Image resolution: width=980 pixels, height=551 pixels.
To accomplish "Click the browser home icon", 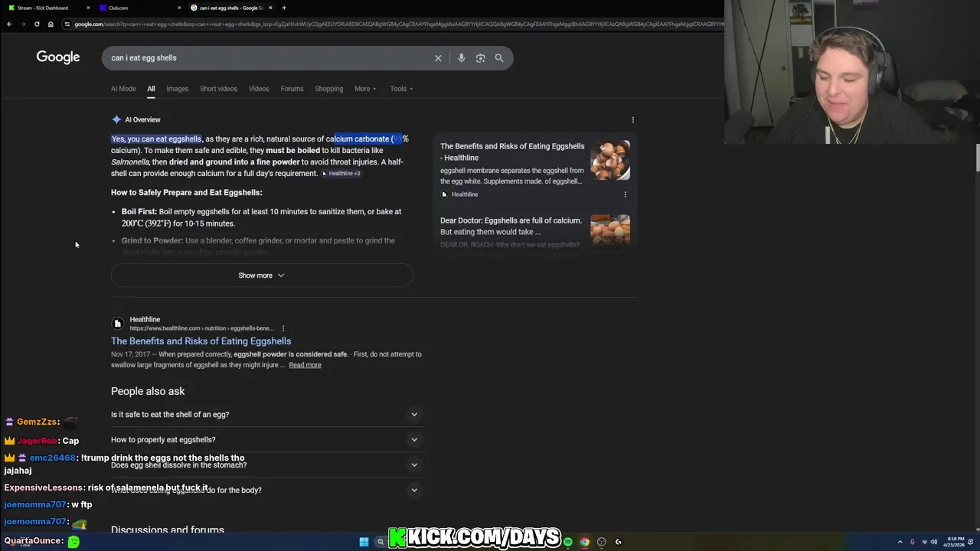I will 51,24.
